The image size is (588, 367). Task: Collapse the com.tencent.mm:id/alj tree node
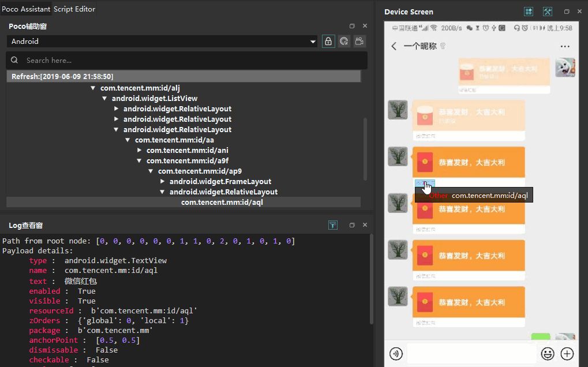[x=93, y=88]
